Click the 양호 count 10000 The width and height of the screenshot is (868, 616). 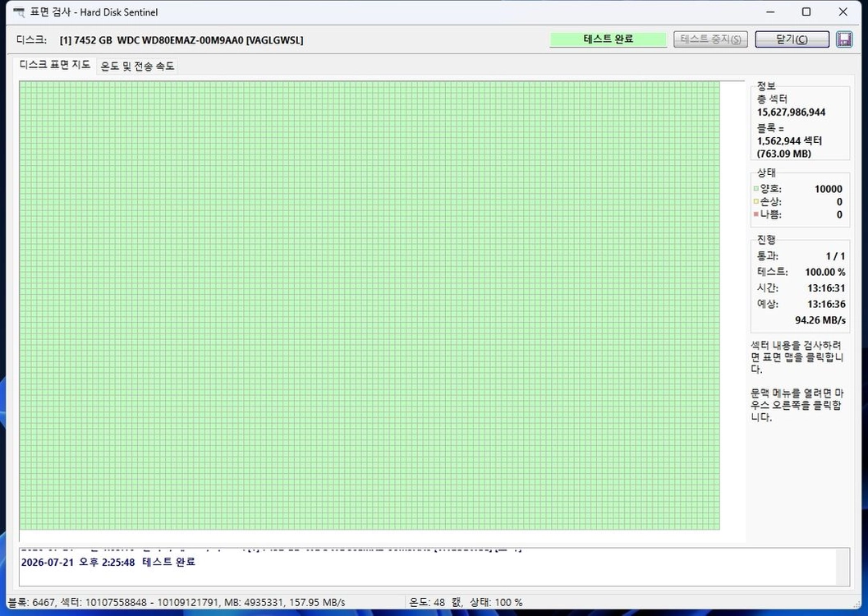828,189
